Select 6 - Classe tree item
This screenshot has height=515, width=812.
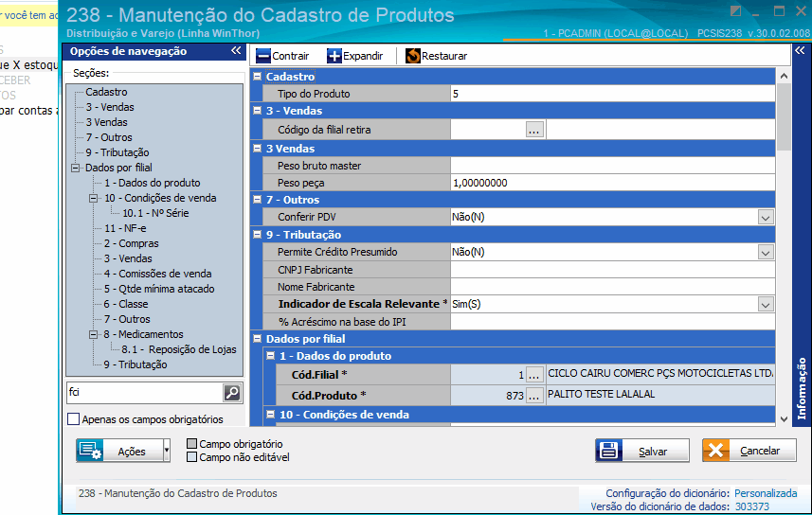tap(126, 304)
